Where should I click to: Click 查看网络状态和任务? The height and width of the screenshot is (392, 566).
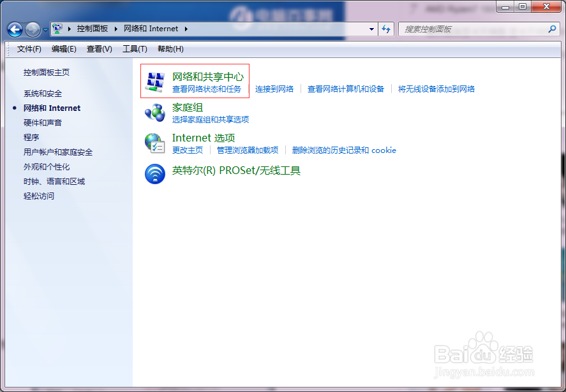click(x=207, y=89)
